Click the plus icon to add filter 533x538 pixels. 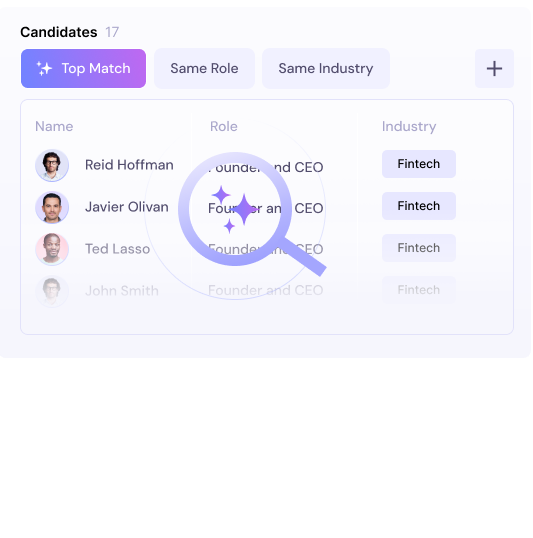[x=494, y=69]
